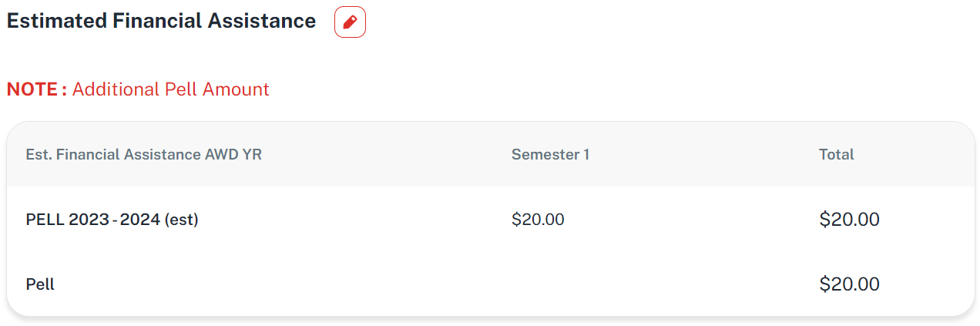Select the PELL 2023 - 2024 (est) row label
The width and height of the screenshot is (980, 326).
point(112,220)
